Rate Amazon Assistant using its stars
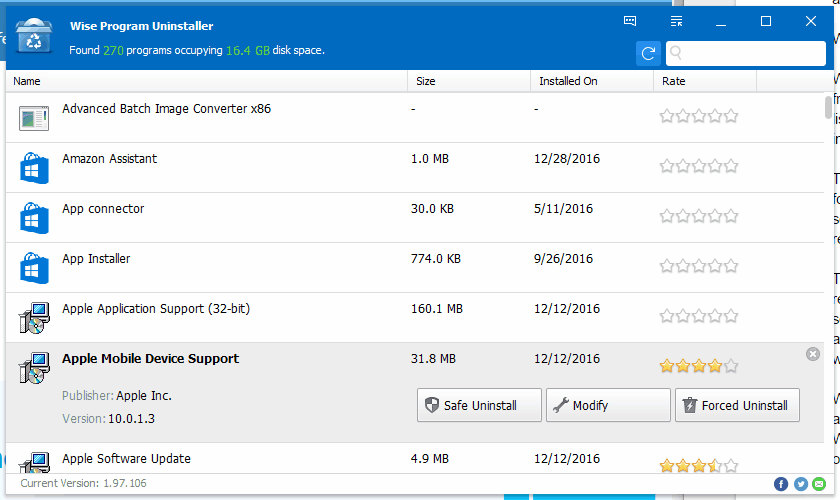Image resolution: width=840 pixels, height=500 pixels. 699,166
